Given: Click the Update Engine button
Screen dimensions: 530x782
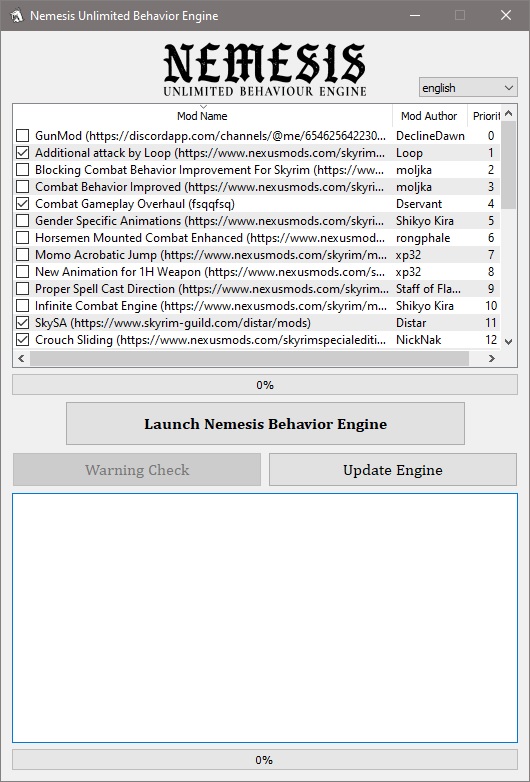Looking at the screenshot, I should [x=393, y=470].
